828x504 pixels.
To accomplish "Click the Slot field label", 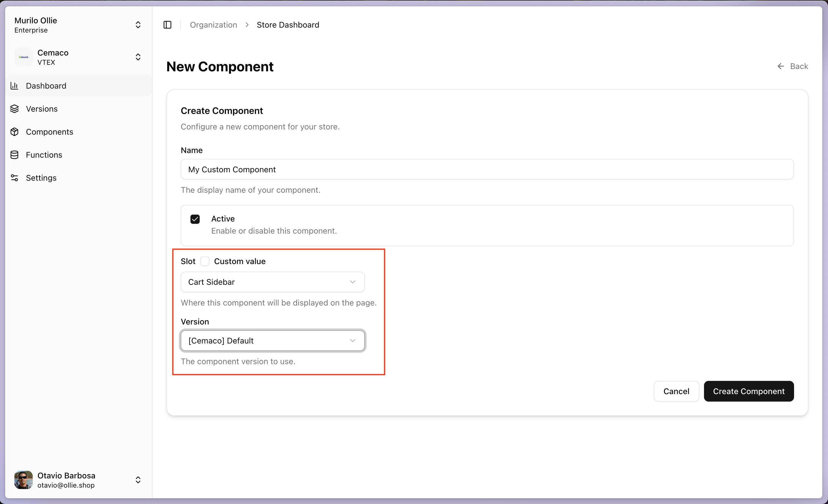I will coord(188,261).
